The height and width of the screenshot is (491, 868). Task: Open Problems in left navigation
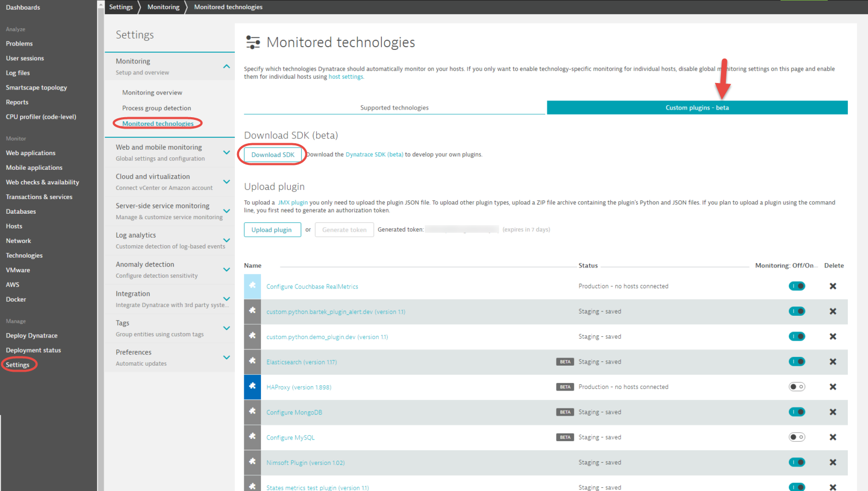click(19, 43)
